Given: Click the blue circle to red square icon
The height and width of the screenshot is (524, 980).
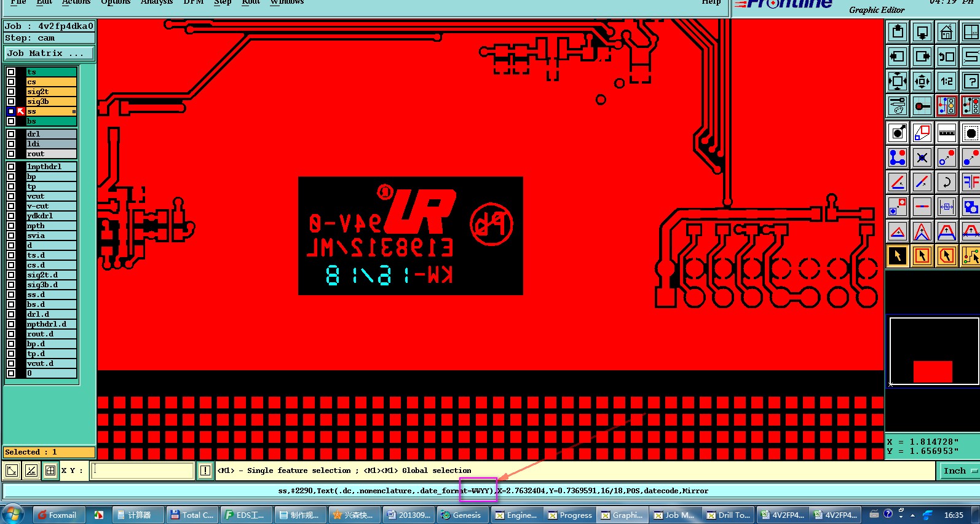Looking at the screenshot, I should point(898,207).
